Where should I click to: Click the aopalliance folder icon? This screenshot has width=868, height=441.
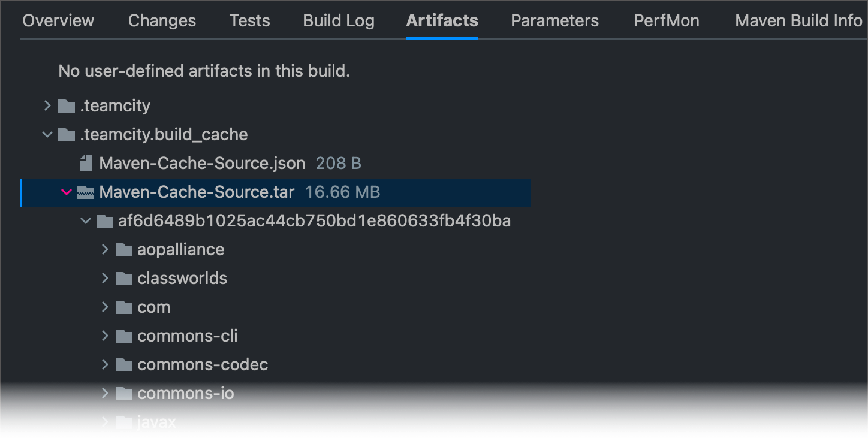tap(123, 249)
